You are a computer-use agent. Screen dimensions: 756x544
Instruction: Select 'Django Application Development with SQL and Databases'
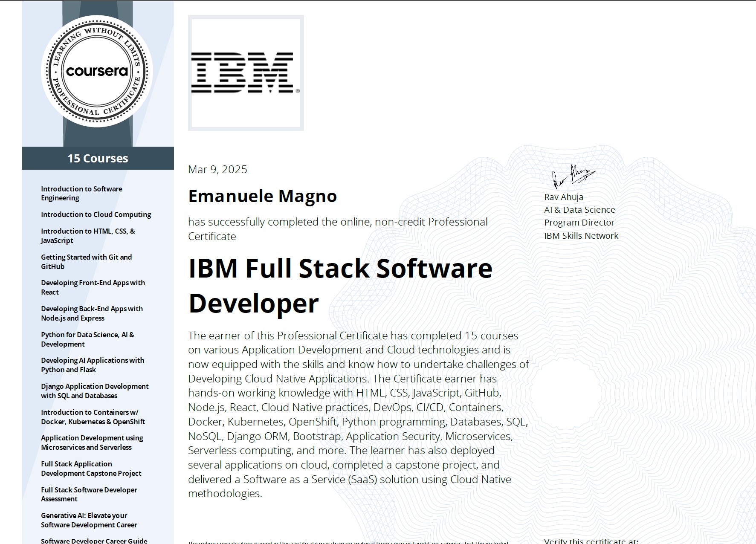coord(95,391)
